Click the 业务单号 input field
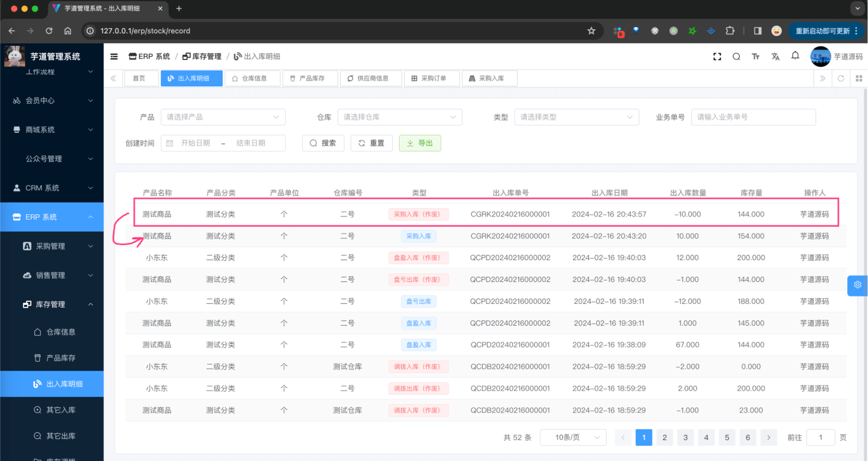 [x=753, y=117]
